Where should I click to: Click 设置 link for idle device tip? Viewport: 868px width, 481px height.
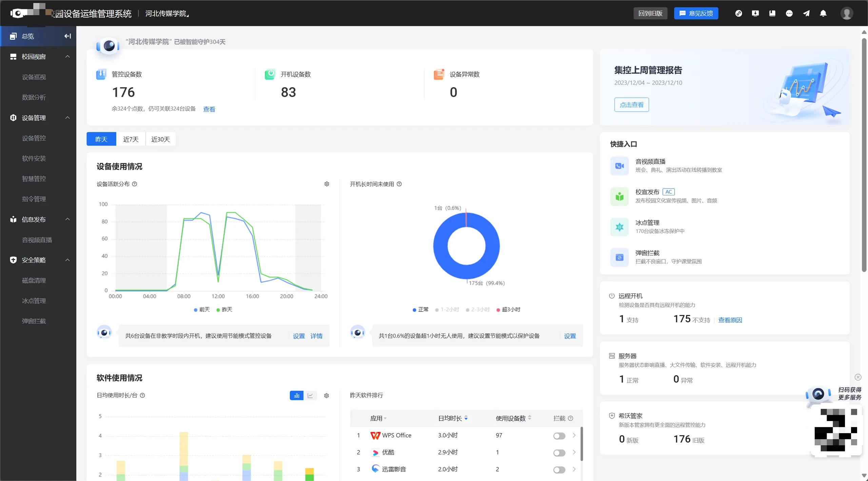570,336
